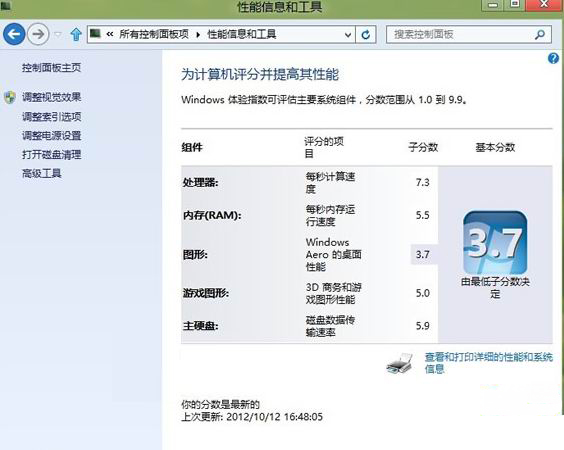Image resolution: width=564 pixels, height=450 pixels.
Task: Open 调整电源设置 link
Action: (51, 136)
